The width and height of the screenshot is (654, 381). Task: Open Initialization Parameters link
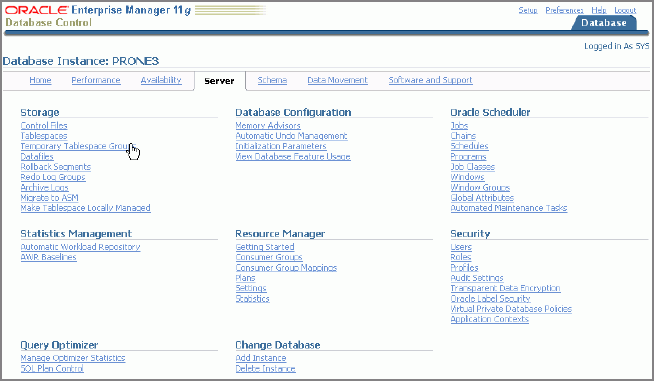[281, 146]
